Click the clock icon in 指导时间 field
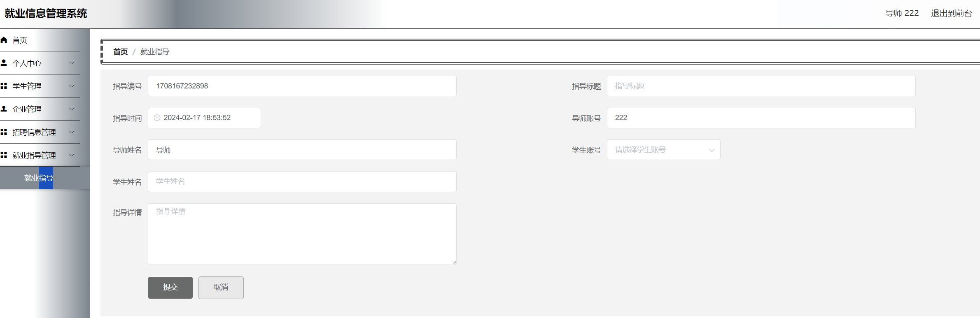Image resolution: width=980 pixels, height=318 pixels. 157,118
